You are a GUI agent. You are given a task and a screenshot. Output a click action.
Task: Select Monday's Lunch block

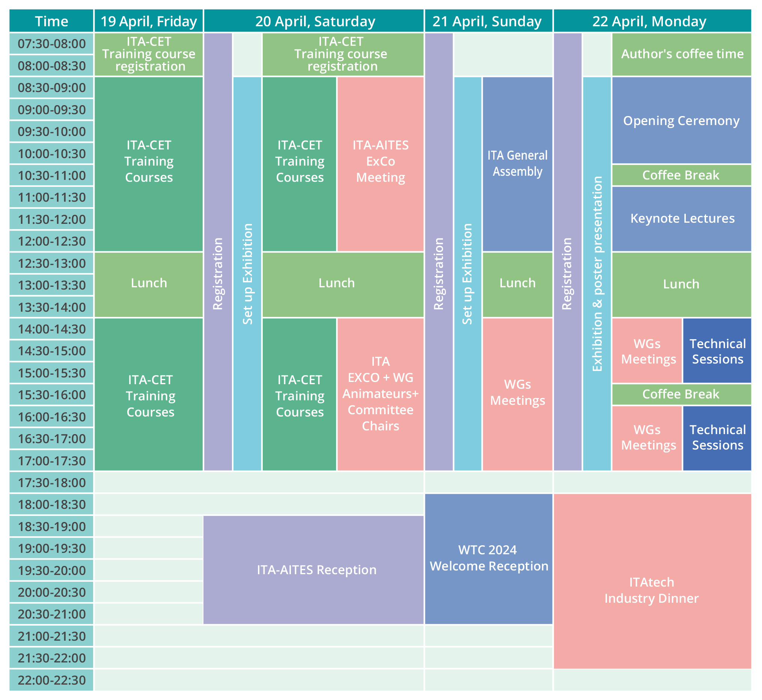tap(681, 285)
